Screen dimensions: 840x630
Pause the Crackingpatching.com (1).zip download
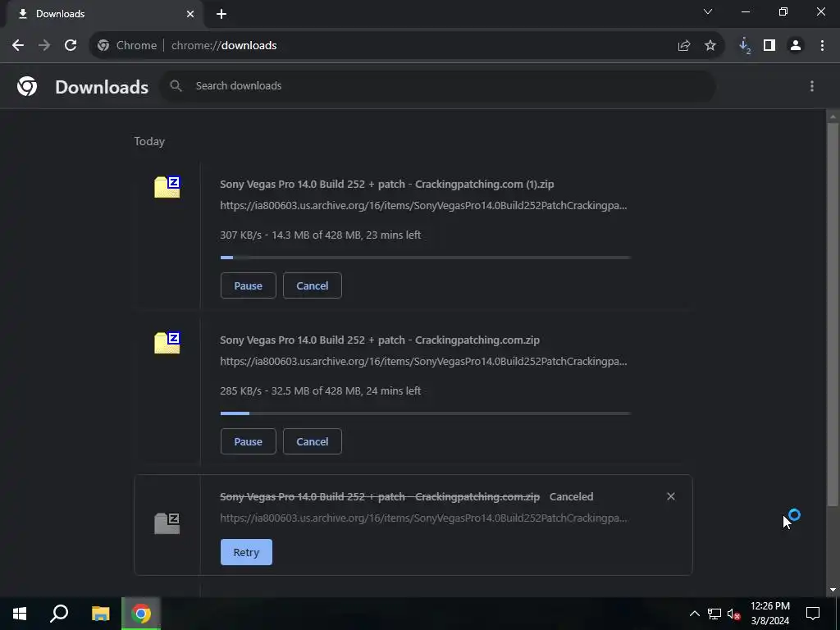pyautogui.click(x=248, y=285)
